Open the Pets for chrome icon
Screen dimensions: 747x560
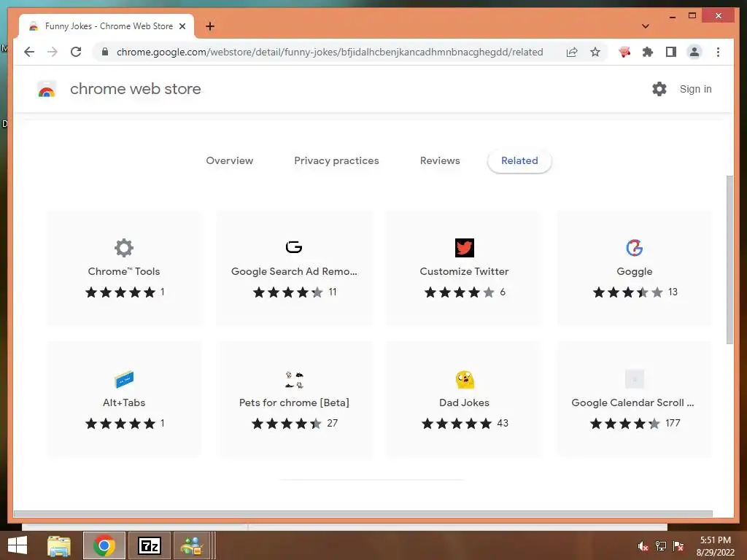point(294,379)
